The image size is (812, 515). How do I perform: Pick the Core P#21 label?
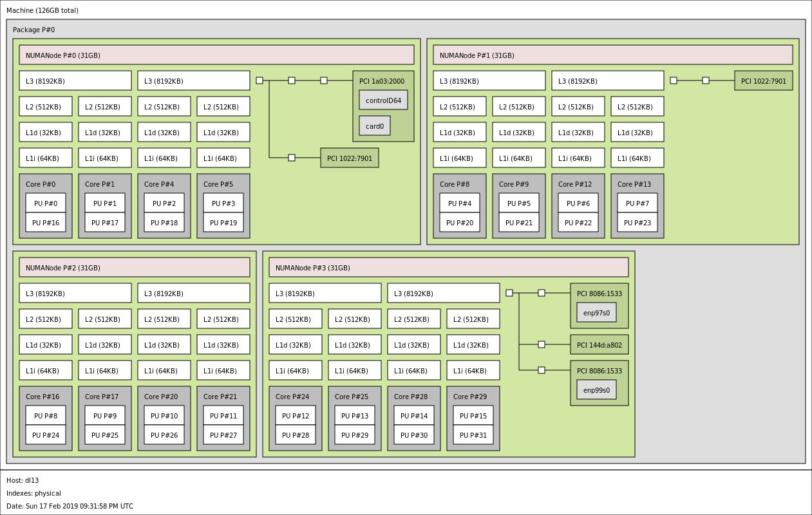tap(220, 397)
